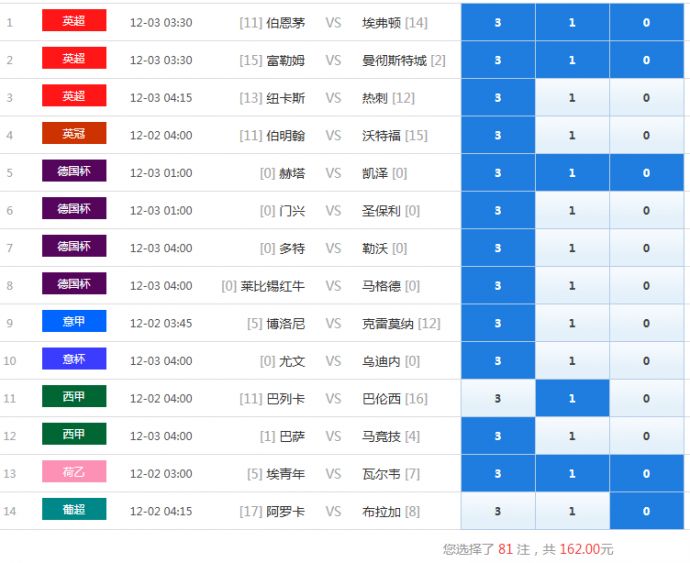Select draw (1) for 纽卡斯 vs 热刺
The width and height of the screenshot is (690, 563).
click(572, 98)
